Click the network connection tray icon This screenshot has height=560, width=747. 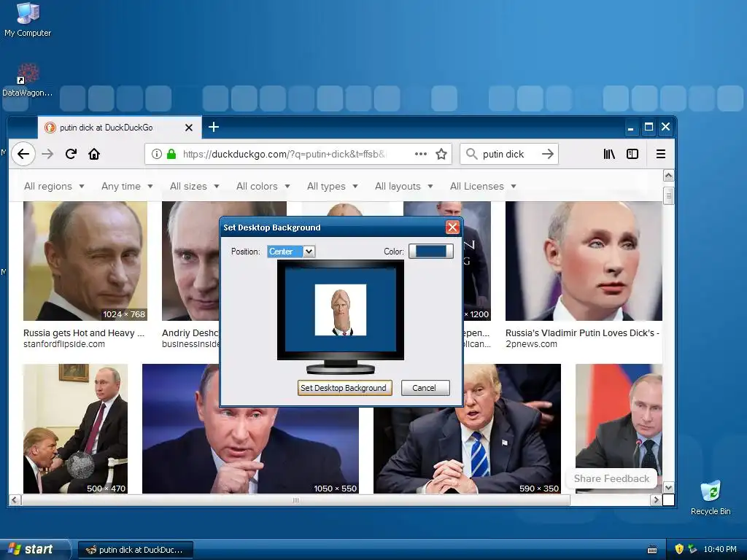point(692,549)
